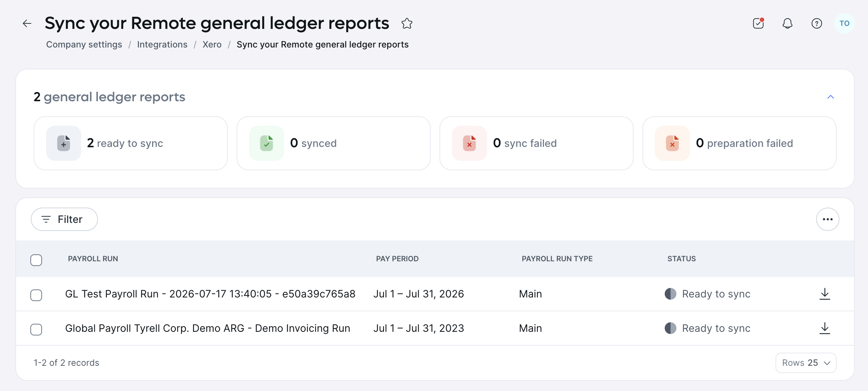This screenshot has height=391, width=868.
Task: Collapse the general ledger reports summary
Action: pos(831,97)
